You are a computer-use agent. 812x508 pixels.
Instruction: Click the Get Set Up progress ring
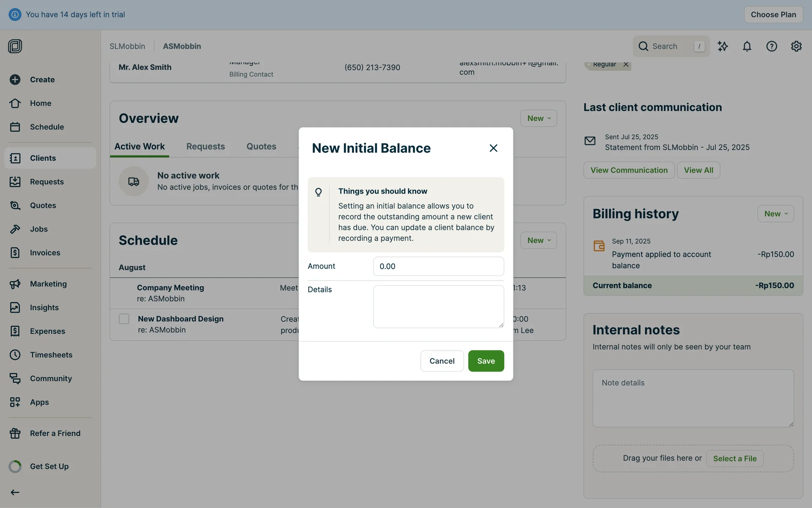pos(15,467)
